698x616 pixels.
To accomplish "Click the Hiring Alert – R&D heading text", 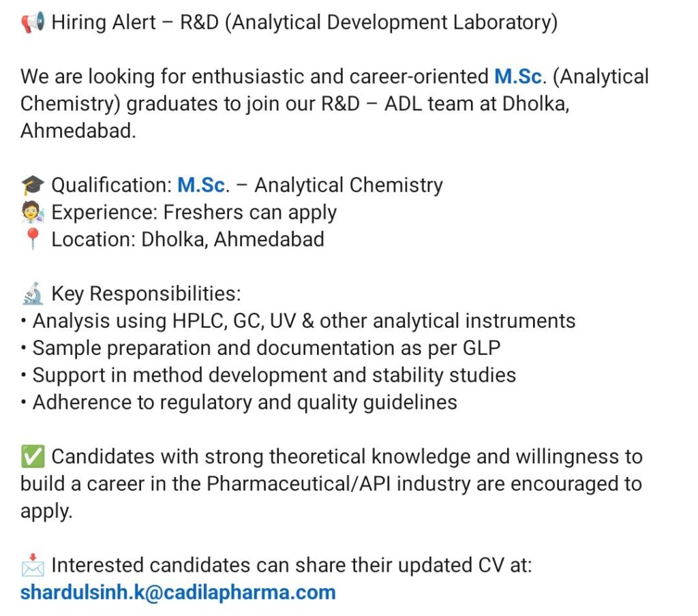I will (304, 23).
